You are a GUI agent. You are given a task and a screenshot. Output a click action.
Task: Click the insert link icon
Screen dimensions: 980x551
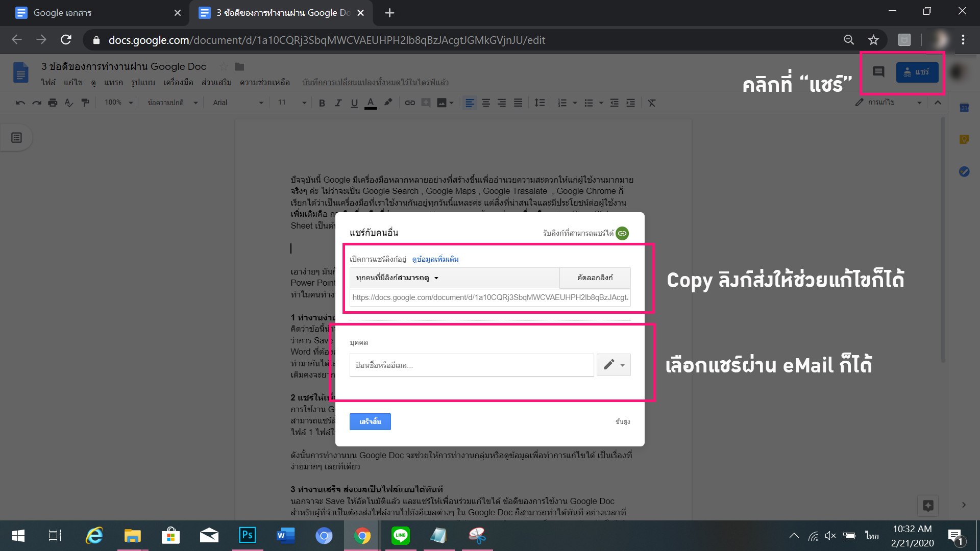point(410,103)
